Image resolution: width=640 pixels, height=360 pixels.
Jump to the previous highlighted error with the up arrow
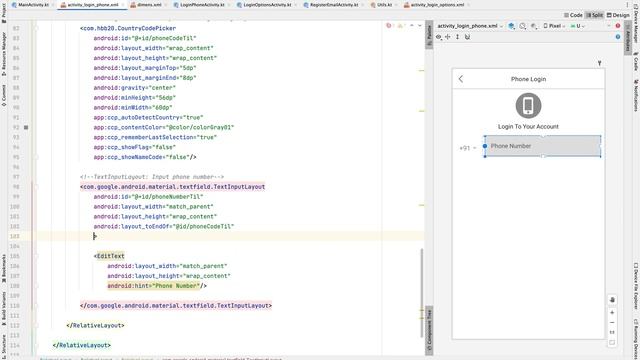click(x=412, y=26)
